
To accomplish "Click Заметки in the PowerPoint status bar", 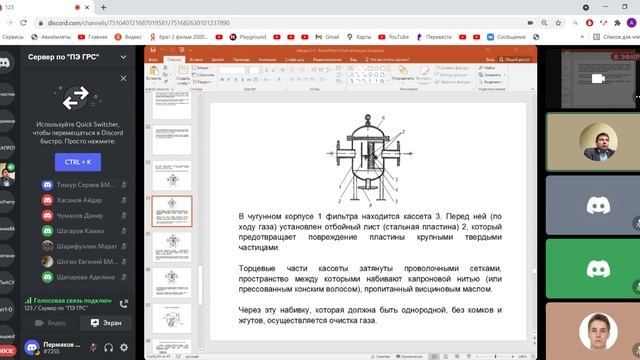I will (381, 356).
